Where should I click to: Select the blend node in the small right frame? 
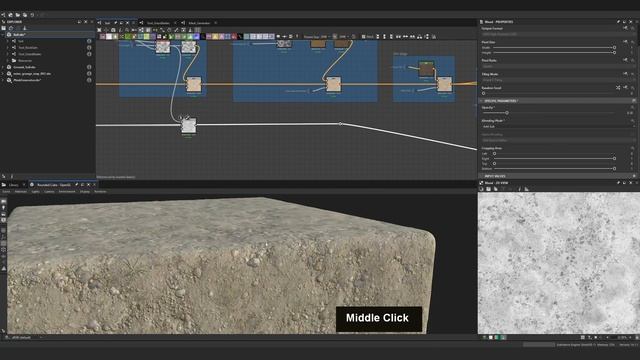(444, 84)
